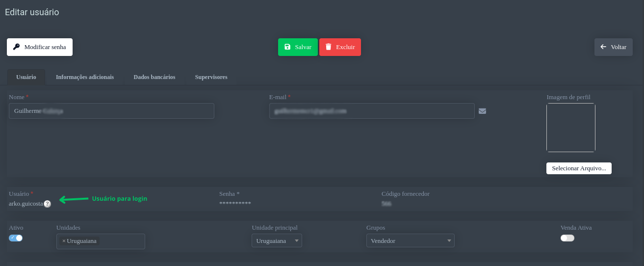Click the key icon in Modificar senha
The image size is (644, 266).
tap(17, 47)
